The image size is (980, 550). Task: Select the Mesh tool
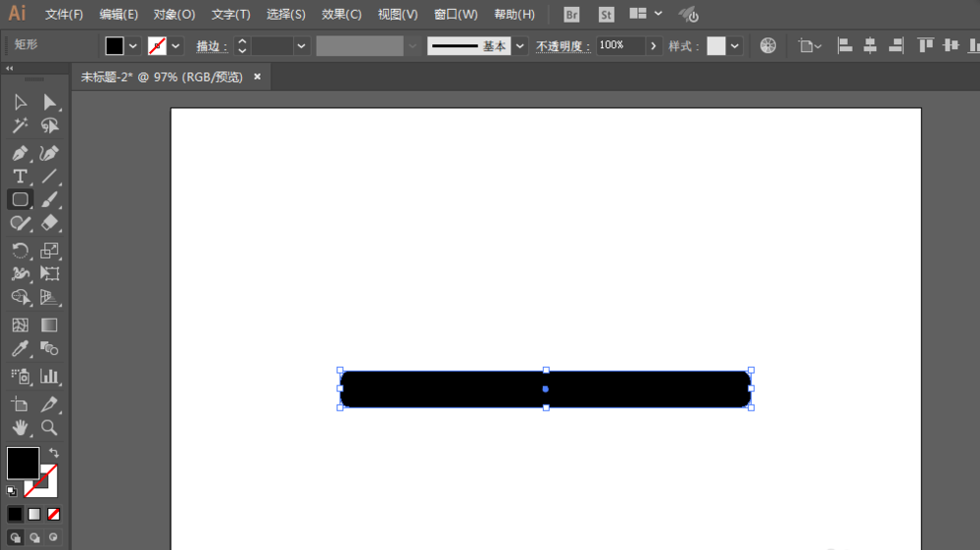point(20,325)
